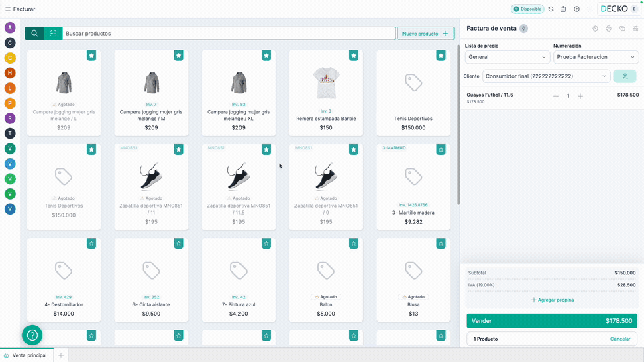Increase Guayos Futbol quantity with plus
Image resolution: width=644 pixels, height=362 pixels.
pos(580,96)
